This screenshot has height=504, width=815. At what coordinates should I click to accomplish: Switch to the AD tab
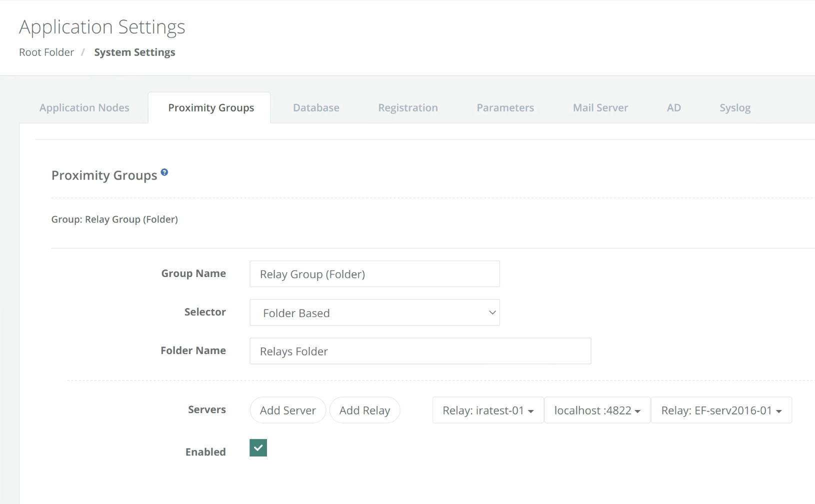tap(673, 107)
